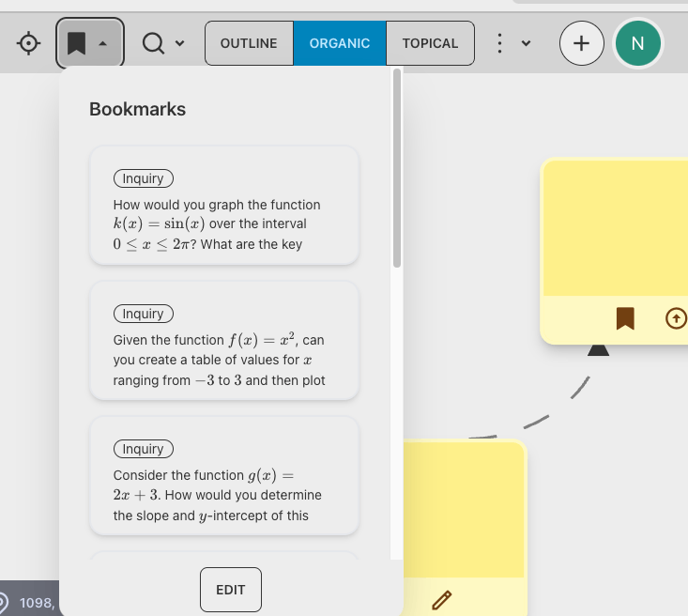Open the f(x) = x² table inquiry bookmark
Screen dimensions: 688x616
click(x=224, y=341)
